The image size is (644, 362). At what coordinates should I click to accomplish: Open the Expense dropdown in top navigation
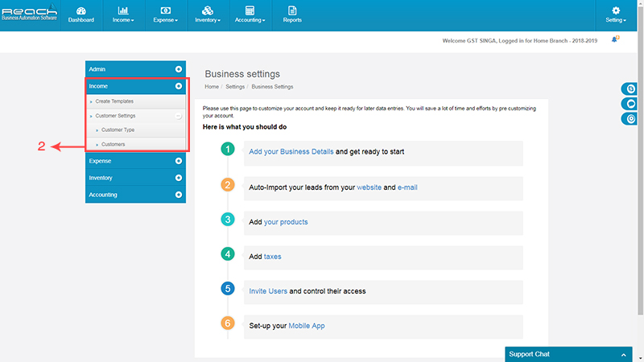pyautogui.click(x=166, y=15)
